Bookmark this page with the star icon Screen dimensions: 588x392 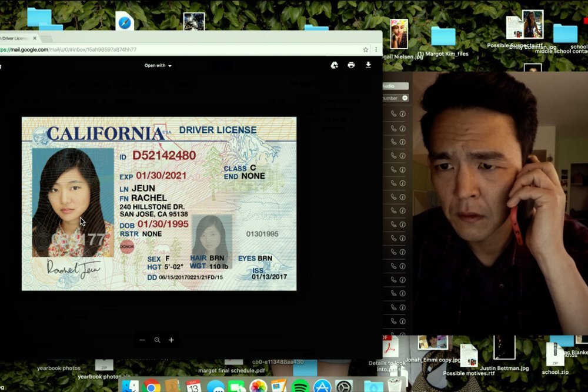(x=366, y=49)
